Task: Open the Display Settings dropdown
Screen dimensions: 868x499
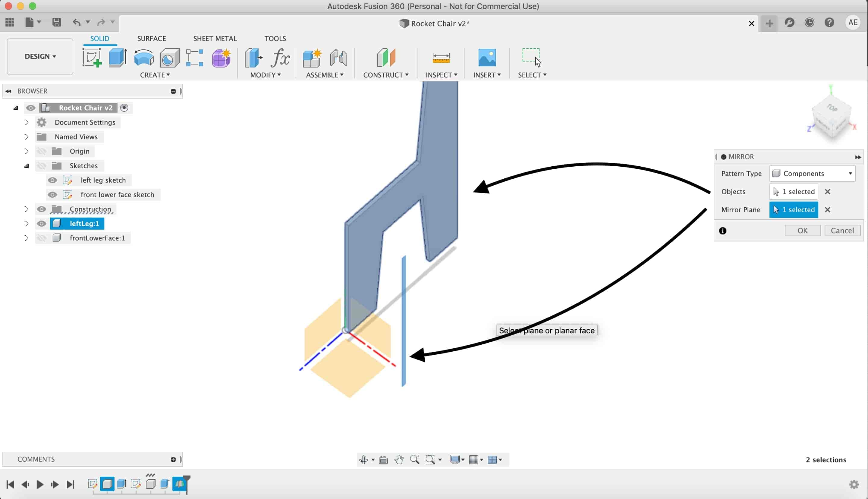Action: click(x=458, y=460)
